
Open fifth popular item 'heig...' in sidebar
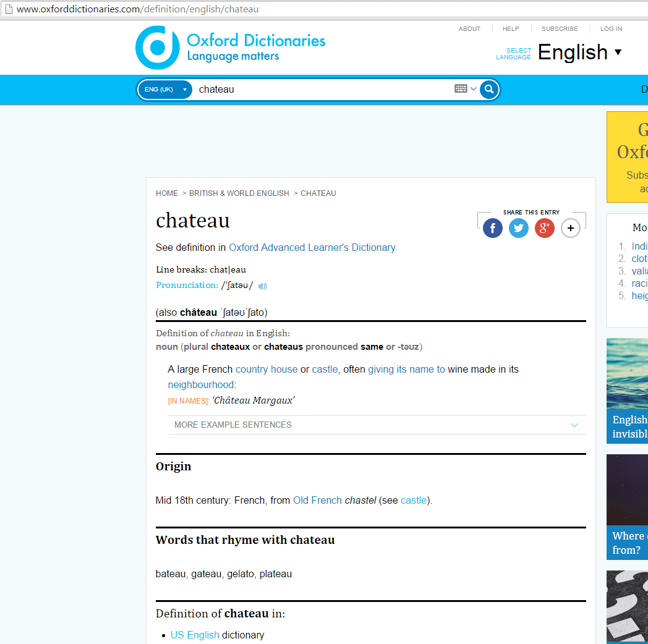point(639,296)
